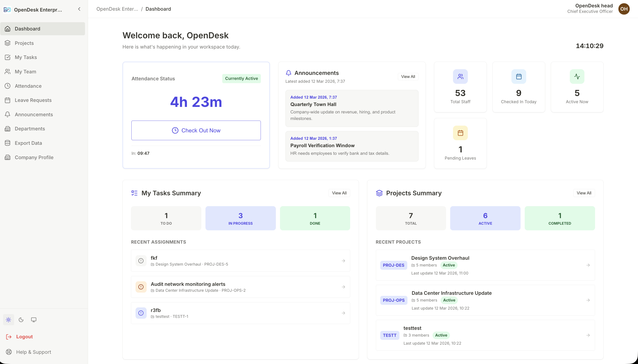Screen dimensions: 638x364
Task: Open My Tasks from sidebar
Action: pyautogui.click(x=42, y=57)
